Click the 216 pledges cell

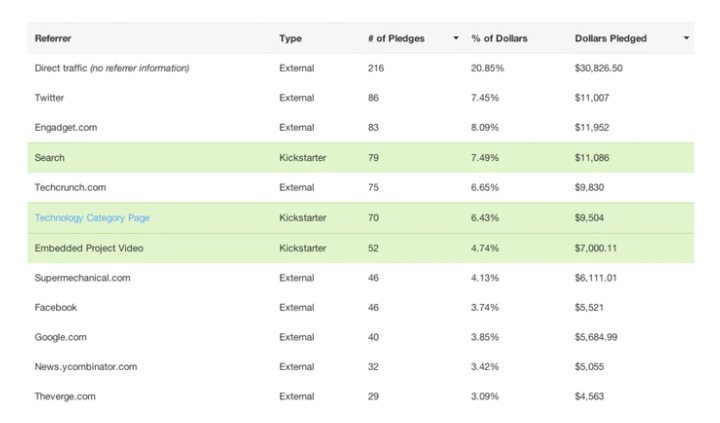[x=376, y=68]
